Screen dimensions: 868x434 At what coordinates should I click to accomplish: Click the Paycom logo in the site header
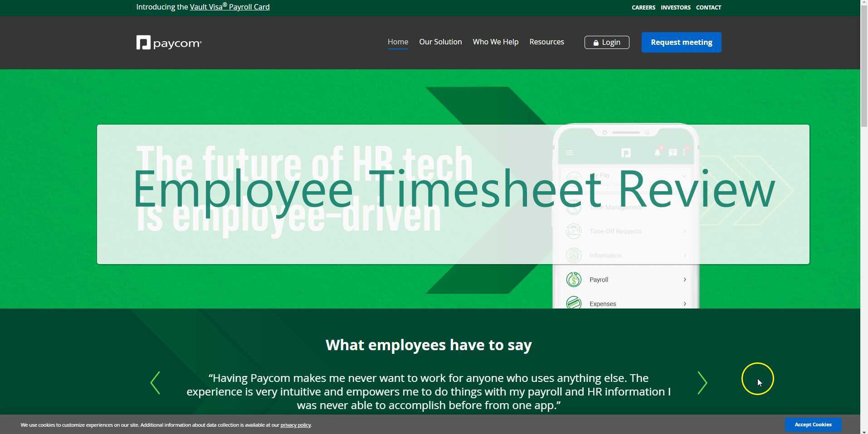pos(169,42)
